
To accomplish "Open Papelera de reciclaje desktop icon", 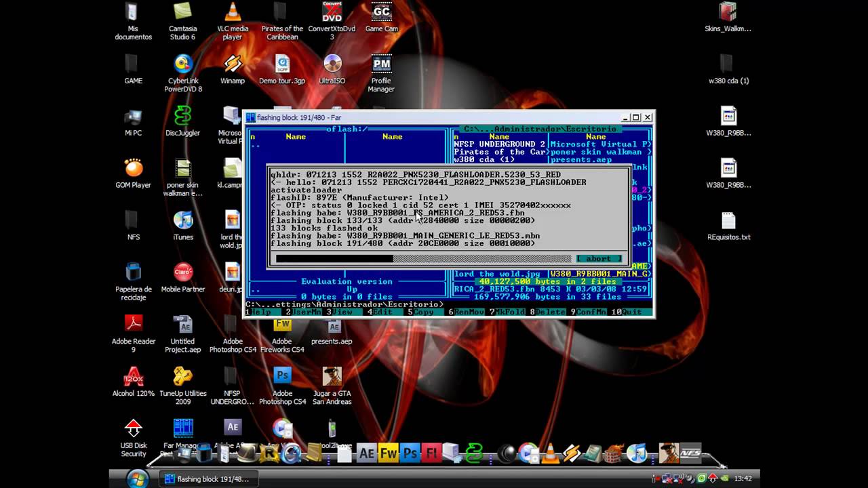I will (x=133, y=281).
